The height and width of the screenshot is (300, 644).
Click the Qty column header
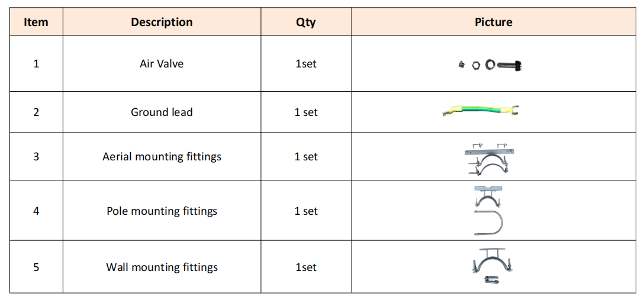point(306,22)
